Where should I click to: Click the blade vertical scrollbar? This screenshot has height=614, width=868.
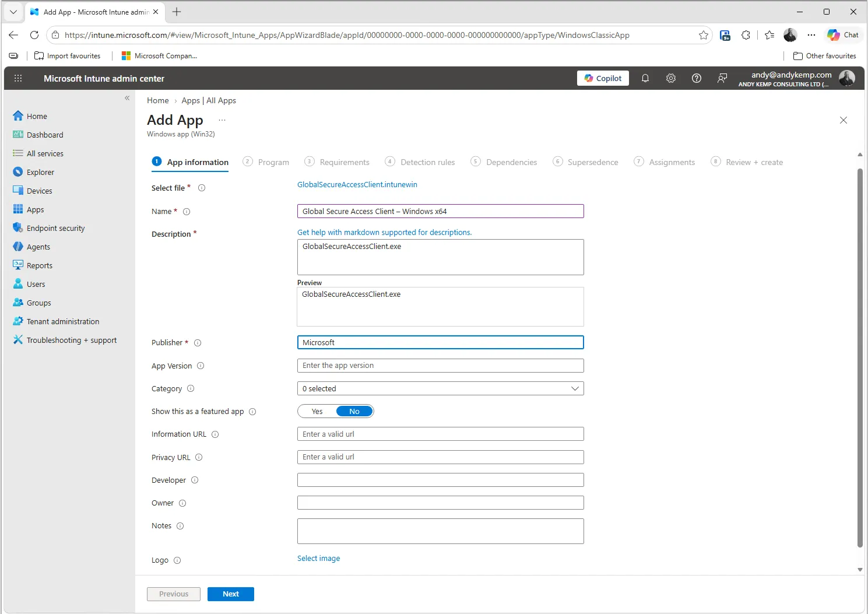860,358
